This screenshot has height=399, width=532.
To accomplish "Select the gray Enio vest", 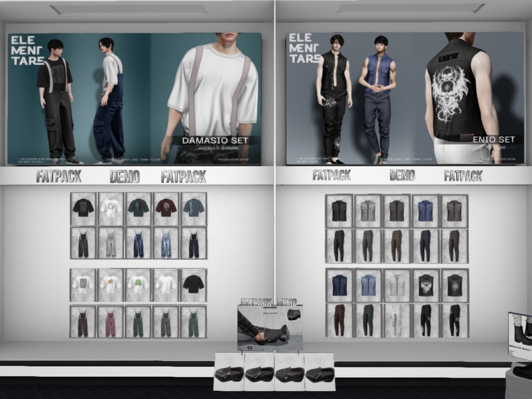I will click(x=368, y=211).
